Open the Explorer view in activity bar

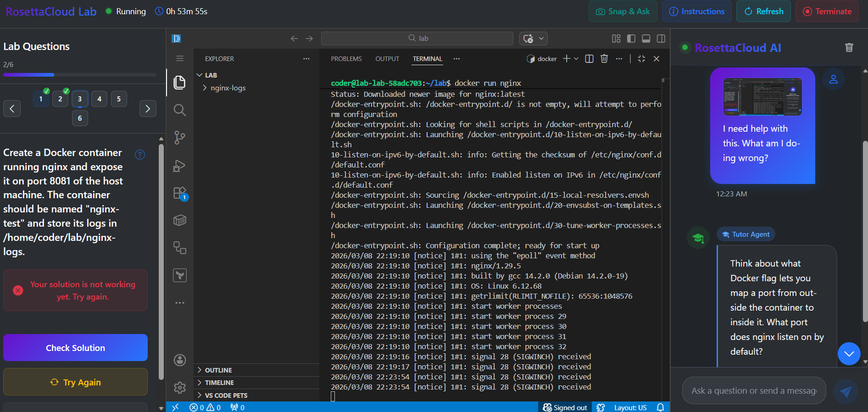click(x=179, y=83)
